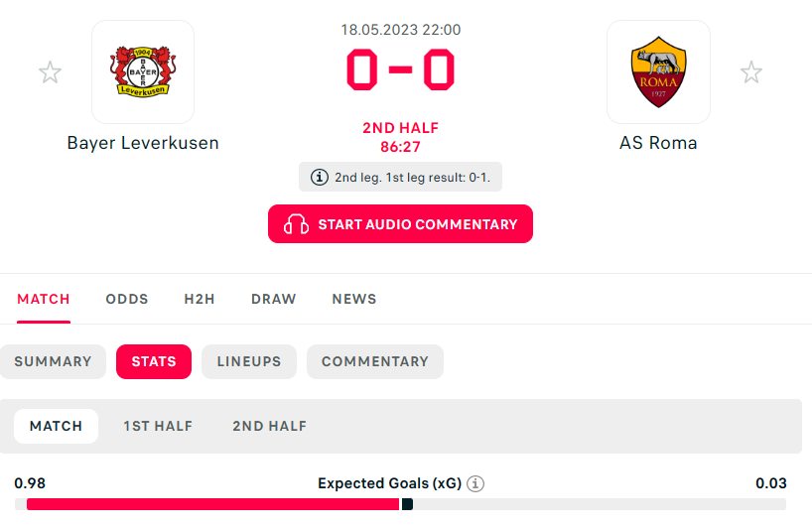This screenshot has height=530, width=812.
Task: Start audio commentary
Action: (400, 224)
